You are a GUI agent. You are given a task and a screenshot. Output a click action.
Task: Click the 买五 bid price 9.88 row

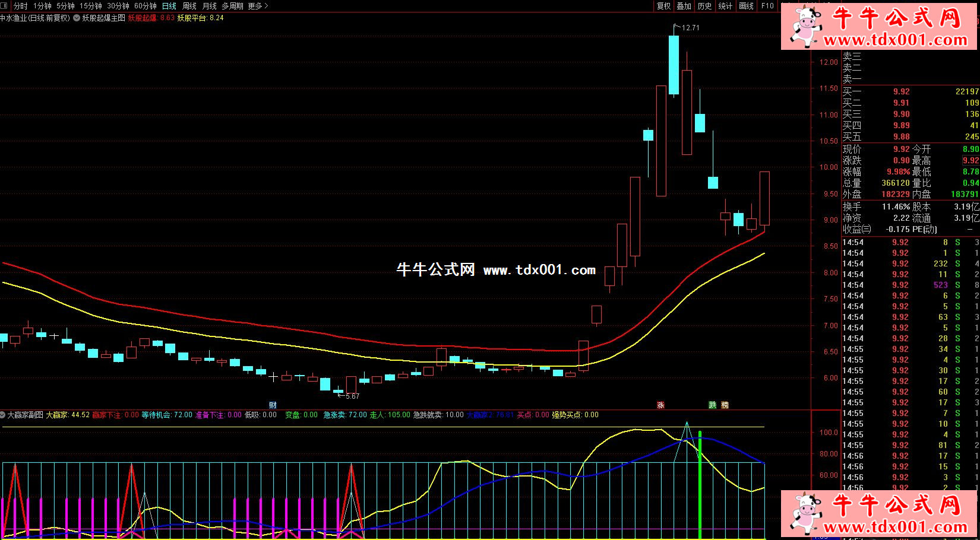(911, 136)
